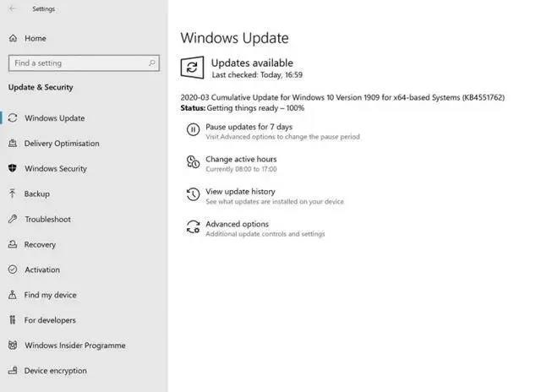Open Windows Security page
The image size is (541, 392).
(x=56, y=169)
